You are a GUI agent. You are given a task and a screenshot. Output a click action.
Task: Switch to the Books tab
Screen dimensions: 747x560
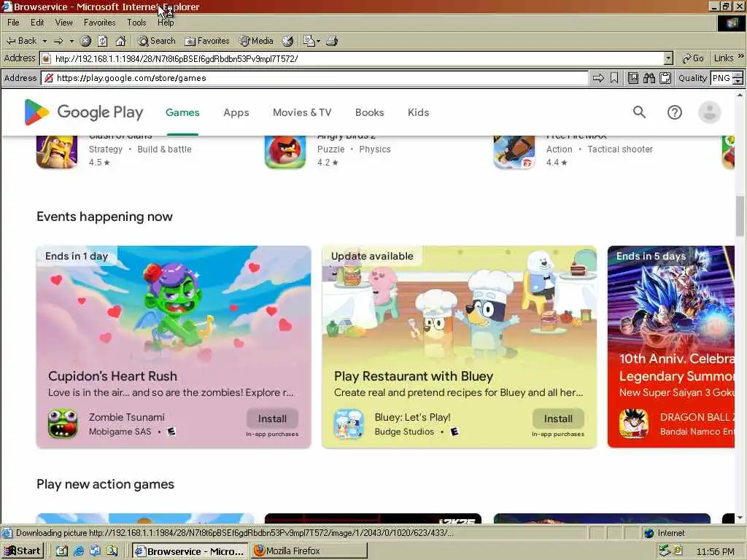(x=369, y=112)
